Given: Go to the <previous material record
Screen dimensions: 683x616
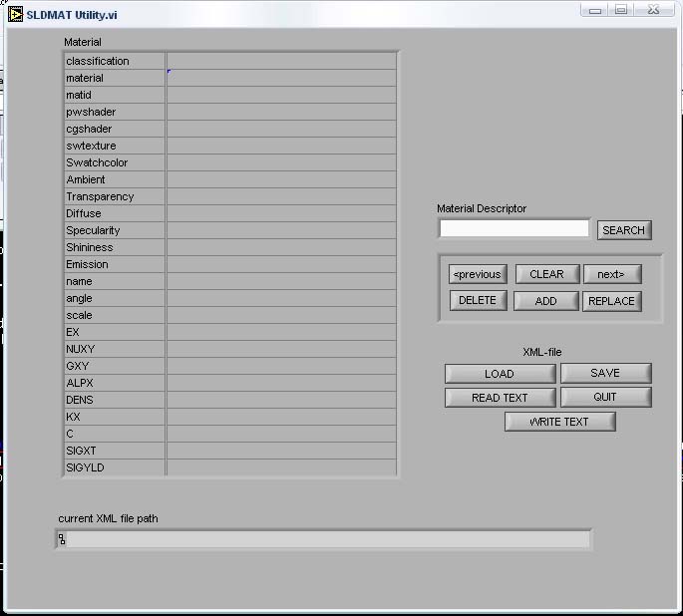Looking at the screenshot, I should (x=478, y=274).
